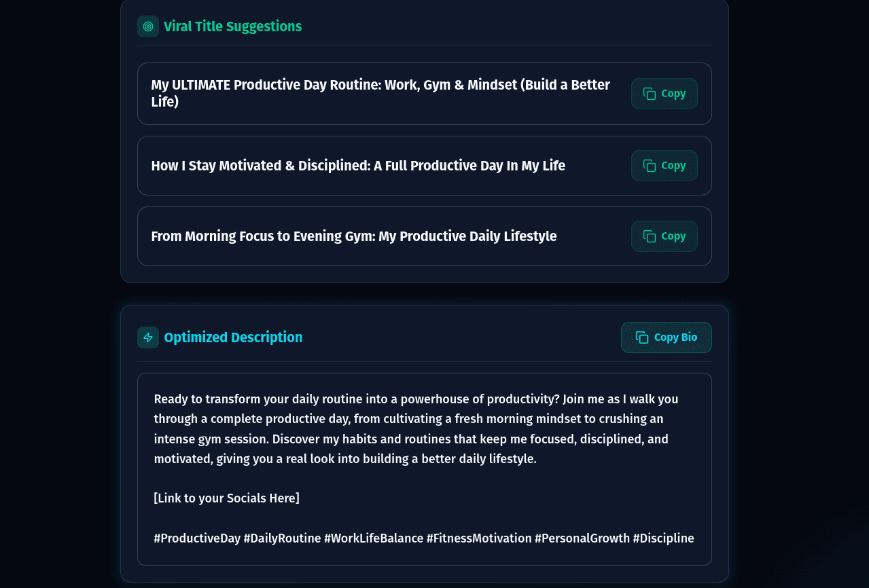Click the 'Viral Title Suggestions' heading
The image size is (869, 588).
pyautogui.click(x=232, y=26)
